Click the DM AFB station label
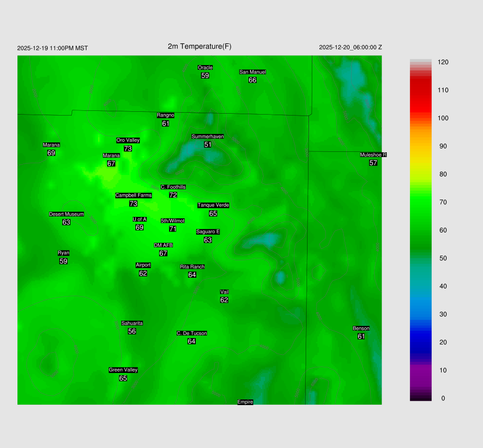 pyautogui.click(x=163, y=245)
